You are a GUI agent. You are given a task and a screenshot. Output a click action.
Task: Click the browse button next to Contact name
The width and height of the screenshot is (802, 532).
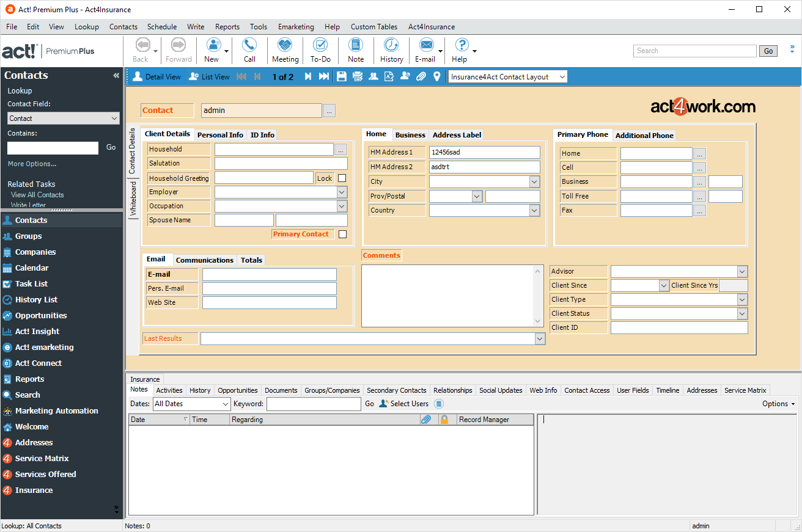tap(329, 111)
